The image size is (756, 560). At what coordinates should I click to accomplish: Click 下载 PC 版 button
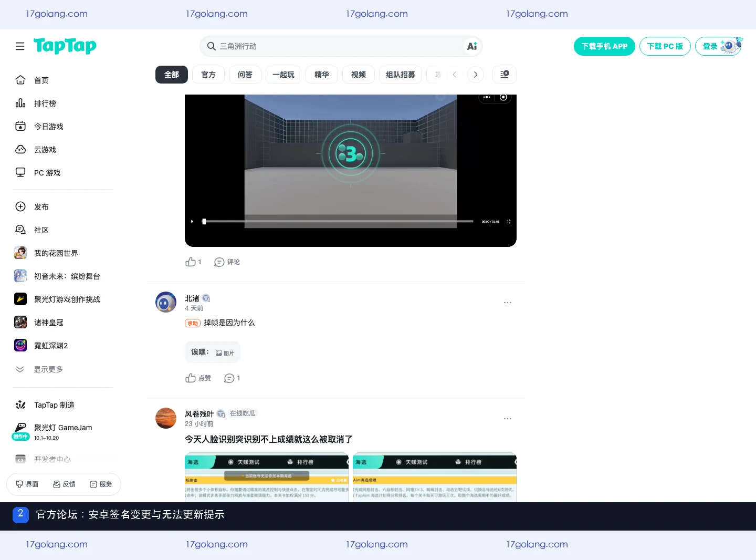[665, 46]
